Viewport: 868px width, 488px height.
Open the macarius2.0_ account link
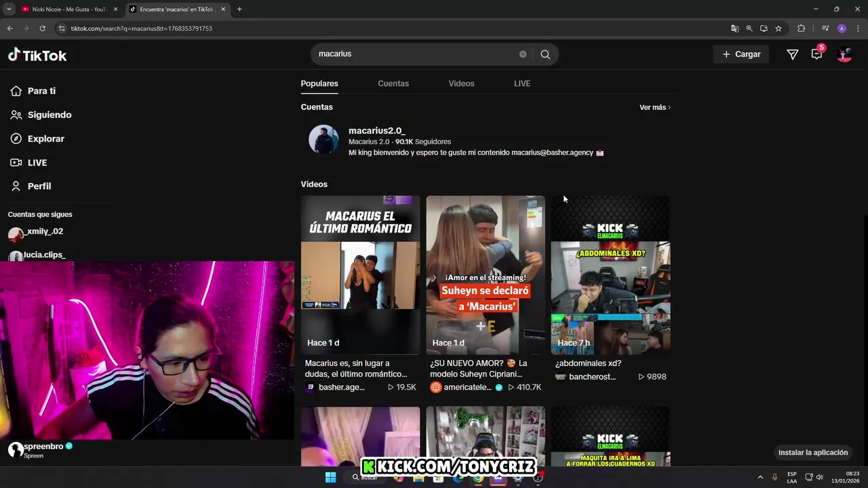pos(376,130)
